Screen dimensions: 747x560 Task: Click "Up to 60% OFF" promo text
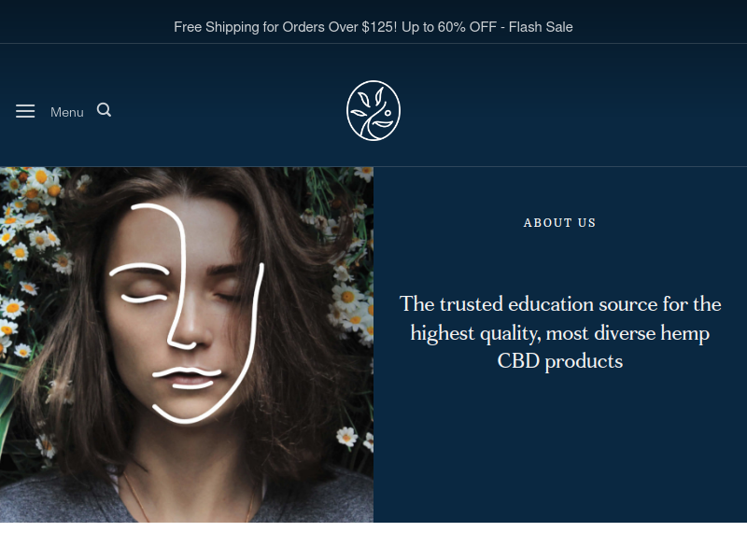pos(449,27)
